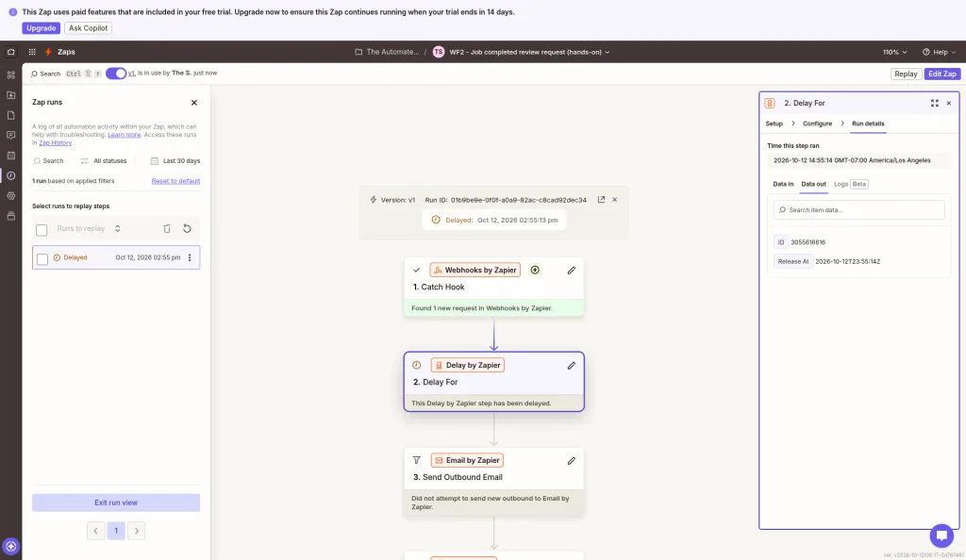Go to next runs page arrow
This screenshot has height=560, width=966.
tap(136, 531)
